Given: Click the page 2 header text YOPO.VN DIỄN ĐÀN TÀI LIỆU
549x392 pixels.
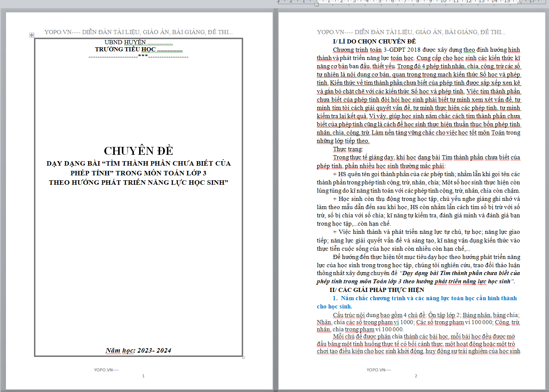Looking at the screenshot, I should click(411, 32).
